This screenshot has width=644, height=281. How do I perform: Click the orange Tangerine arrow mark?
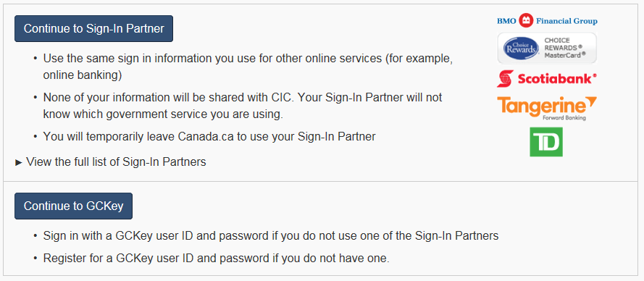pos(590,103)
